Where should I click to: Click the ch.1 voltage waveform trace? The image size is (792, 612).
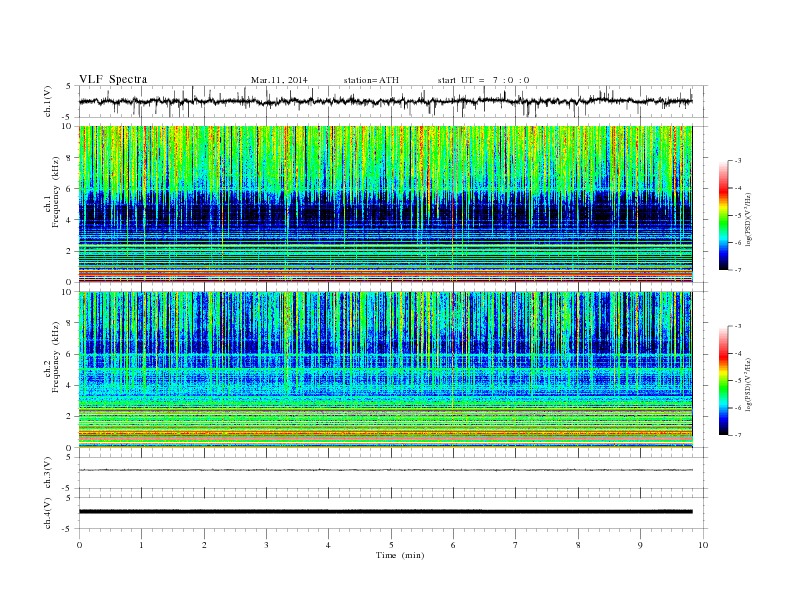pyautogui.click(x=385, y=101)
